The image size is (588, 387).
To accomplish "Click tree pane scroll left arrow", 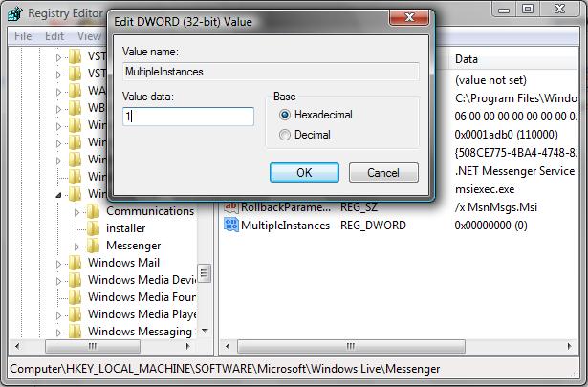I will [17, 346].
